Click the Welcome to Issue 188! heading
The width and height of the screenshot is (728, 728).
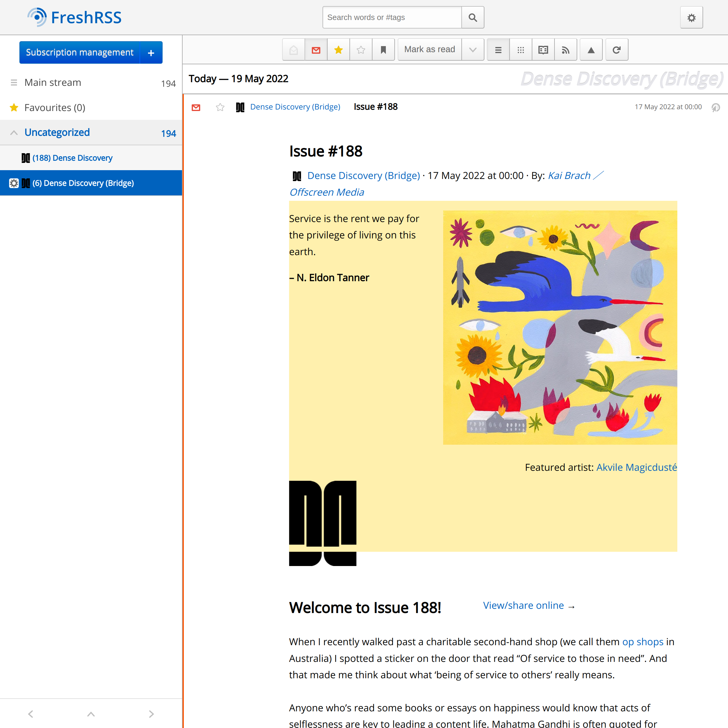365,607
